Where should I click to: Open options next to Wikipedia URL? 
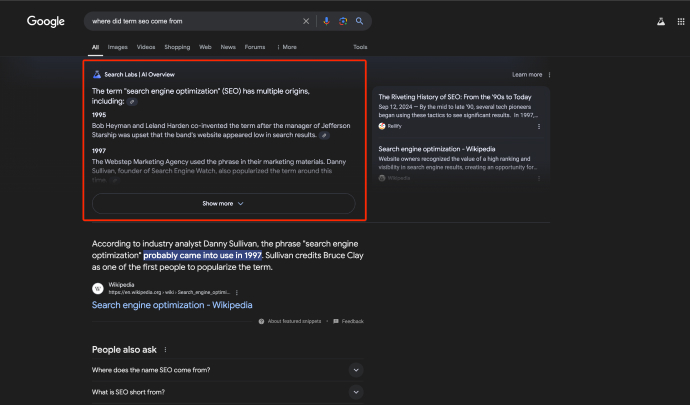(237, 292)
